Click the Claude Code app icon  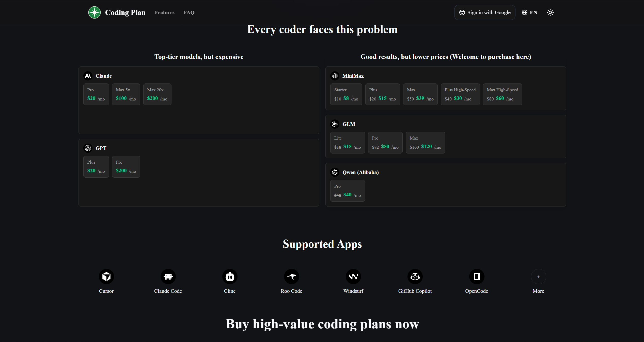[x=168, y=276]
